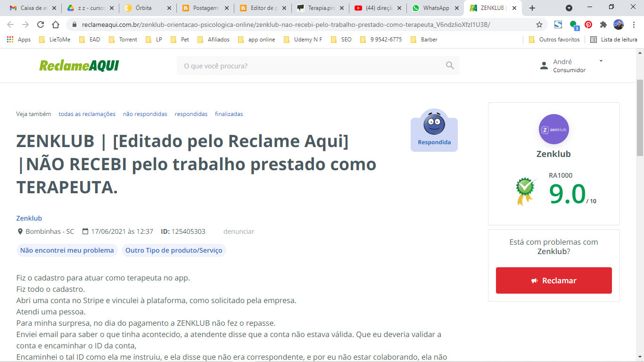The image size is (644, 362).
Task: Switch to the YouTube (44) direção tab
Action: click(377, 8)
